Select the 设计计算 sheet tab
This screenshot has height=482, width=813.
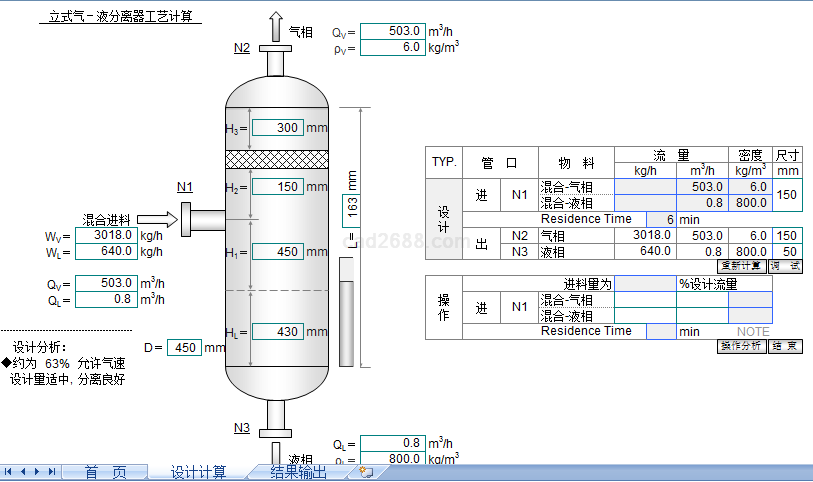coord(198,472)
